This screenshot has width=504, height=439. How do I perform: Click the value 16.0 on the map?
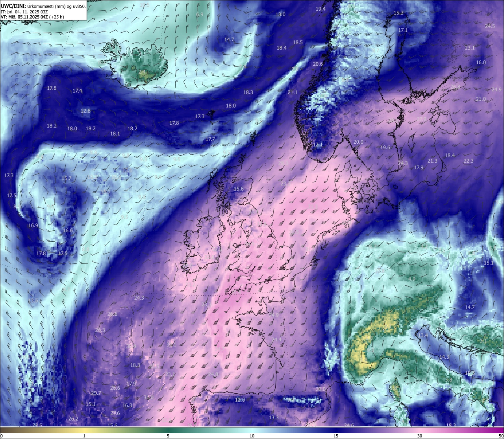(481, 62)
